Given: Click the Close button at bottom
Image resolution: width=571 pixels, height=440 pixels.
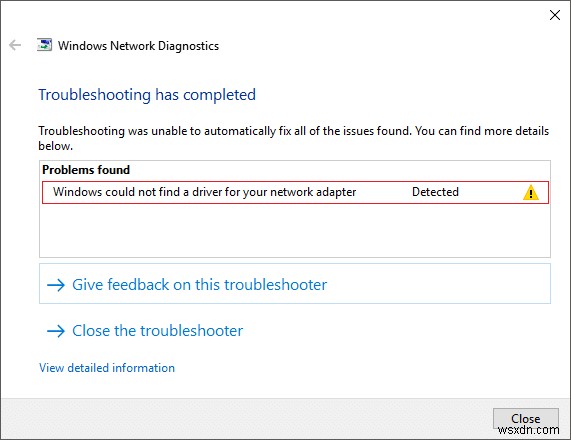Looking at the screenshot, I should point(525,419).
